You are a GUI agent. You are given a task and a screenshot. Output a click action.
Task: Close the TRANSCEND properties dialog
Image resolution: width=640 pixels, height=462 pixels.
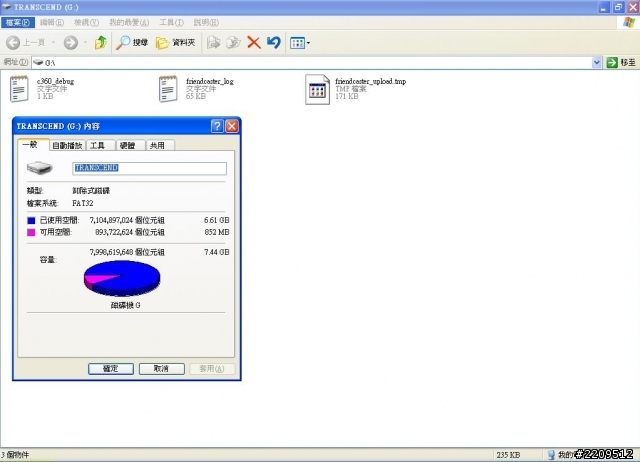click(232, 126)
